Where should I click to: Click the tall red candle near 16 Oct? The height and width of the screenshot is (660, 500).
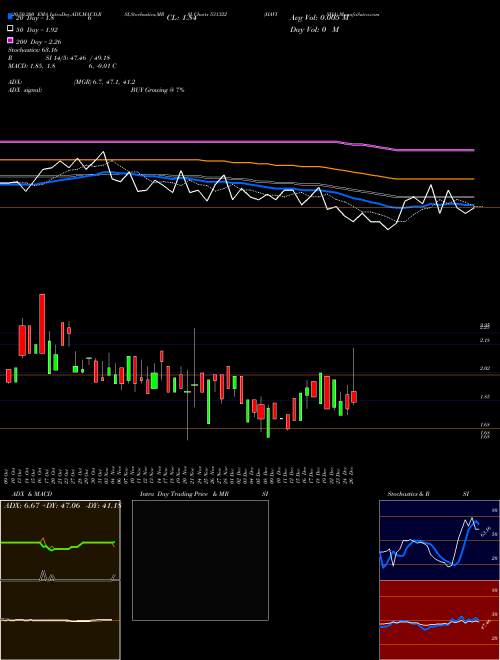point(42,324)
